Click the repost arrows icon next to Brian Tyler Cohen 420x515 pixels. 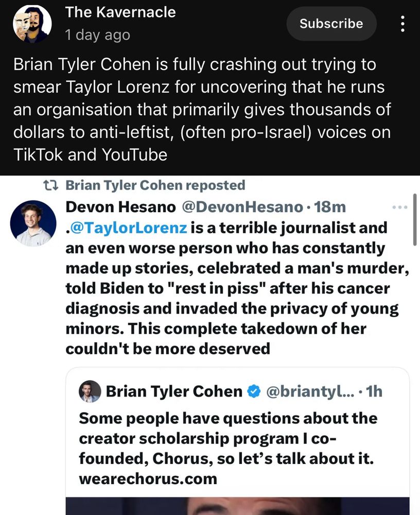(x=52, y=185)
